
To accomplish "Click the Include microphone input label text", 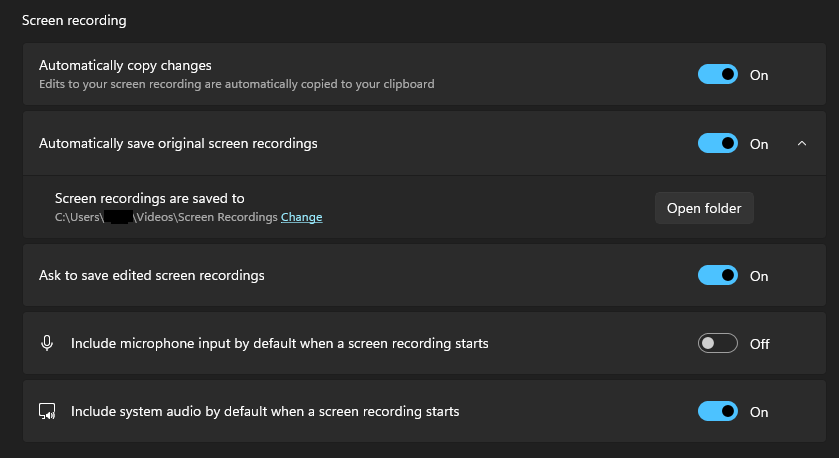I will click(279, 343).
